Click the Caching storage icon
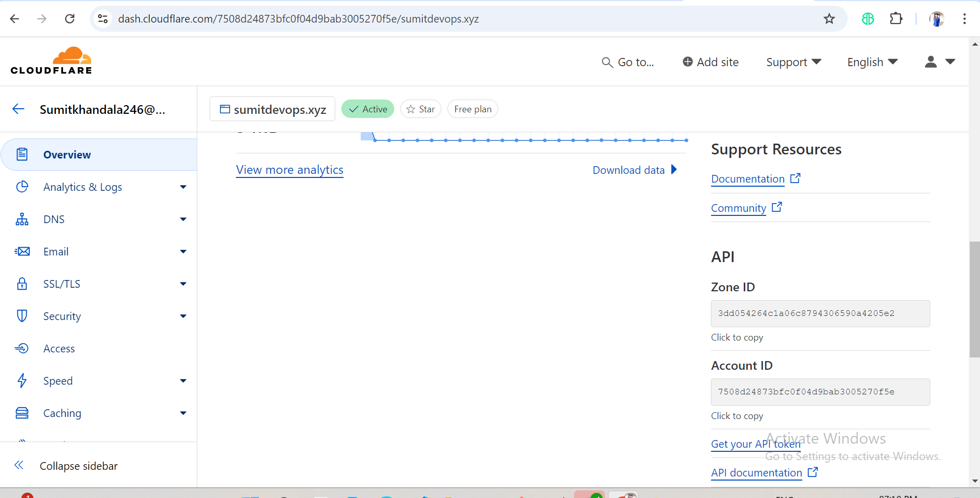980x498 pixels. point(22,413)
